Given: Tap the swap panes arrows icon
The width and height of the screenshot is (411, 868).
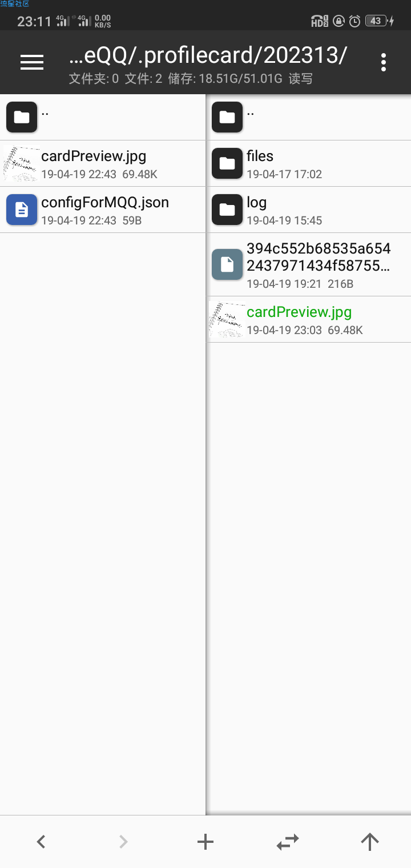Looking at the screenshot, I should point(288,841).
